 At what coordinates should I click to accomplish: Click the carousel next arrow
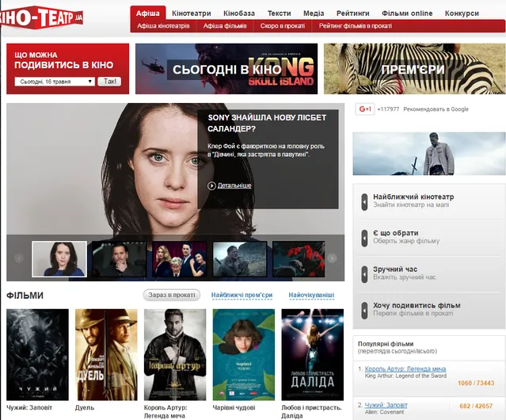click(x=333, y=258)
